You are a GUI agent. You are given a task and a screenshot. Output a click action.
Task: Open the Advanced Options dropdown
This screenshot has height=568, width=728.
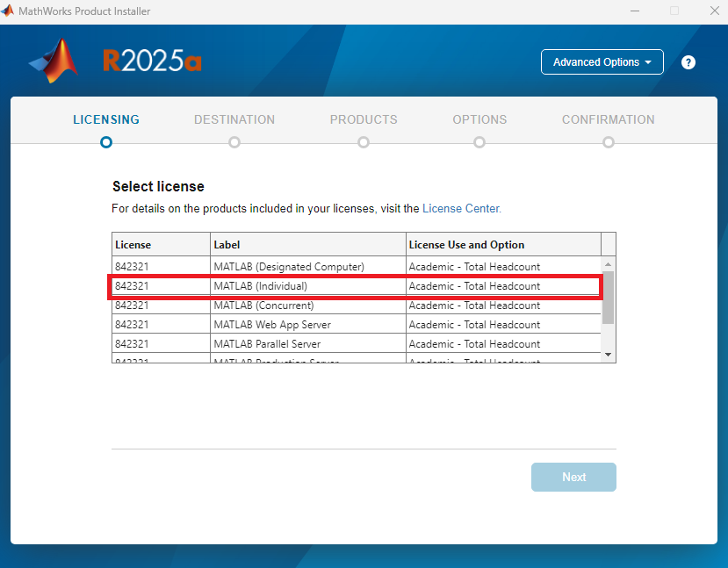point(602,62)
